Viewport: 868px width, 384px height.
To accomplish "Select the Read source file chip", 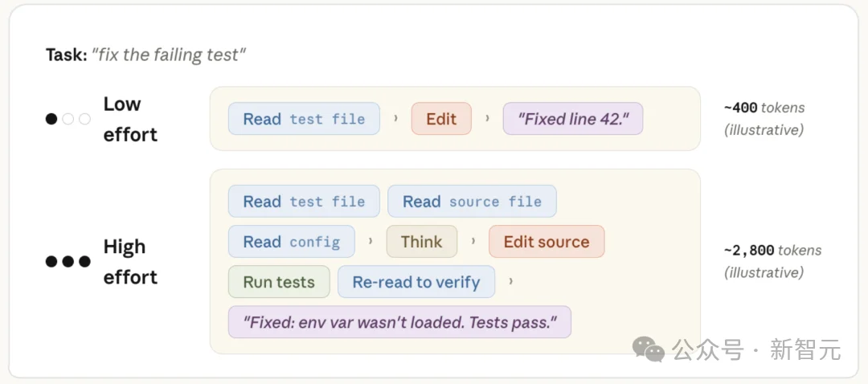I will (472, 201).
